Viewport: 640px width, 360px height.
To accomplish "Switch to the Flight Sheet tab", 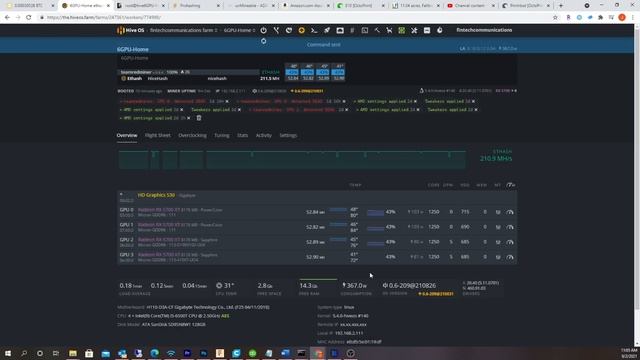I will (x=158, y=136).
